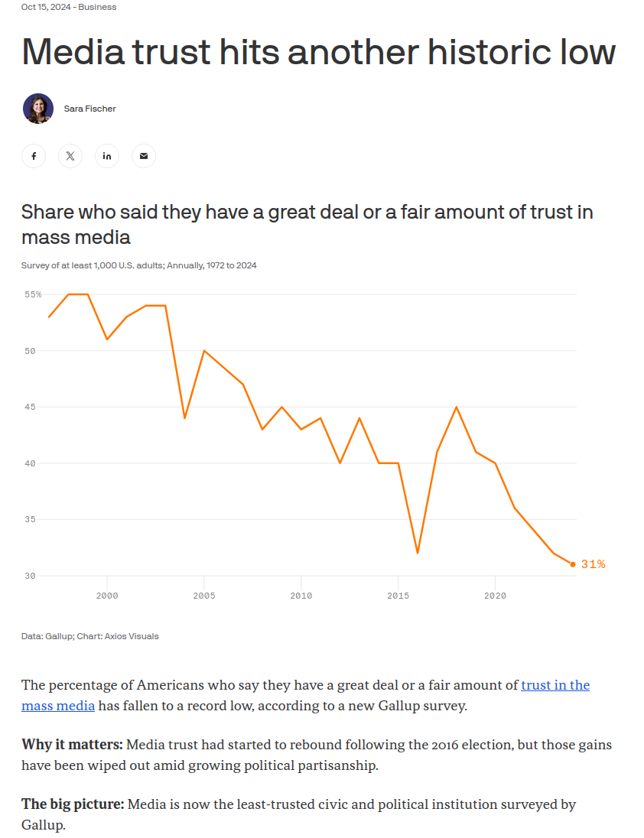Open the Business category link
This screenshot has width=644, height=838.
coord(97,7)
